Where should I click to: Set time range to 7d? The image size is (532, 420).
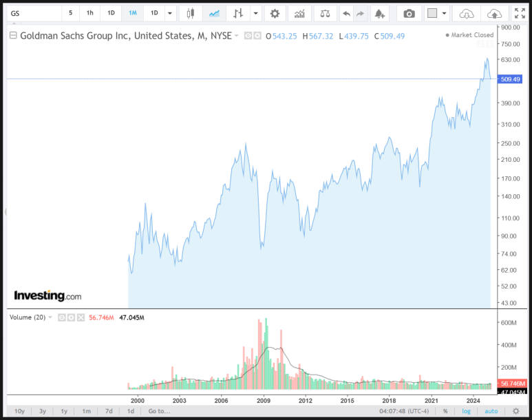[109, 411]
